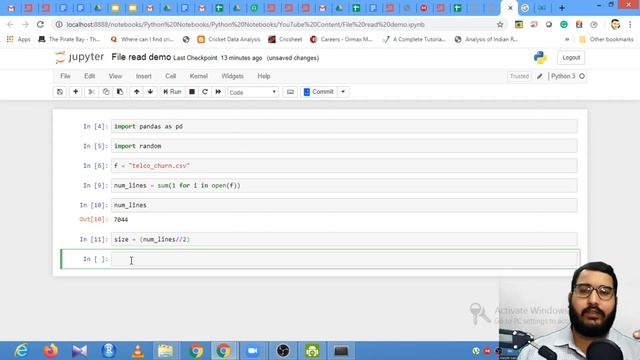Select the size = num_lines//2 cell
640x360 pixels.
click(x=344, y=239)
